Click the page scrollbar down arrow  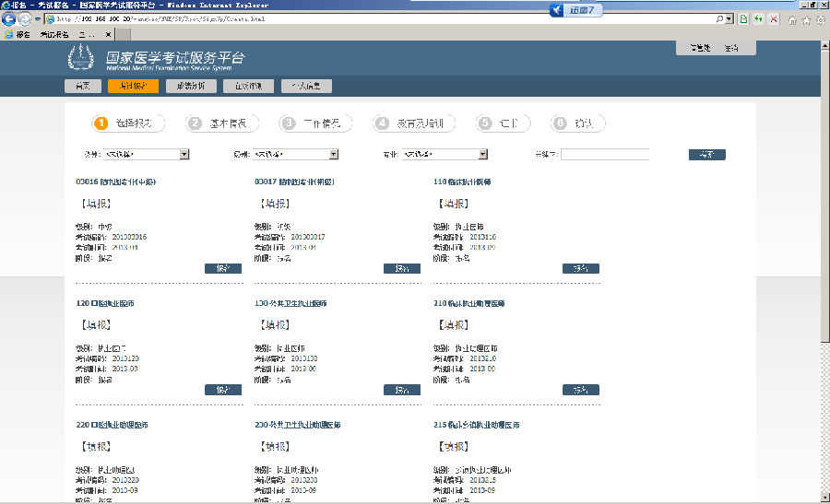tap(825, 497)
